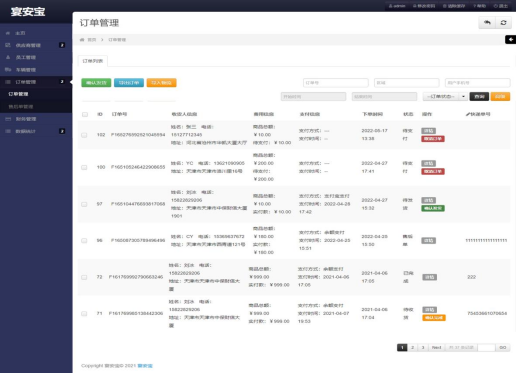The image size is (516, 373).
Task: Click 修改密码 in the top bar
Action: 424,6
